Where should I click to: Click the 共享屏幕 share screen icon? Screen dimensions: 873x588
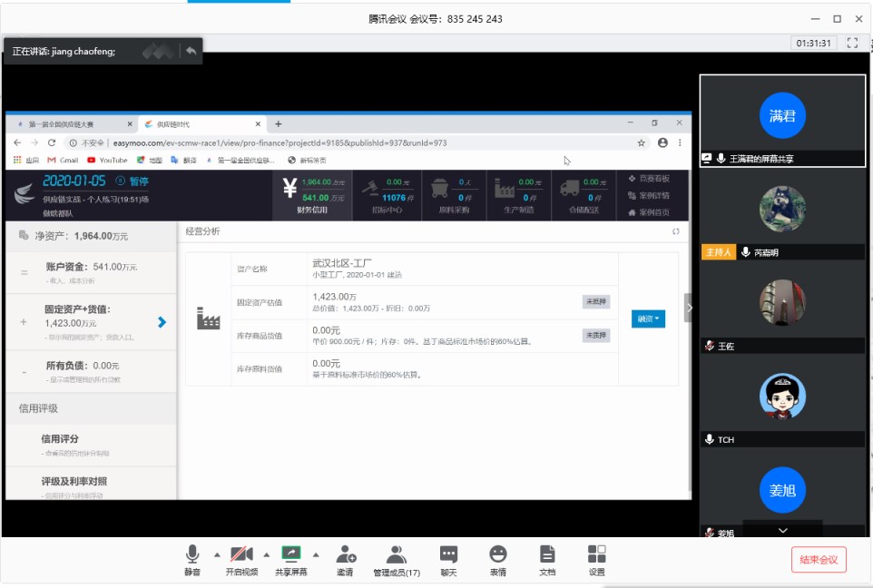point(291,559)
